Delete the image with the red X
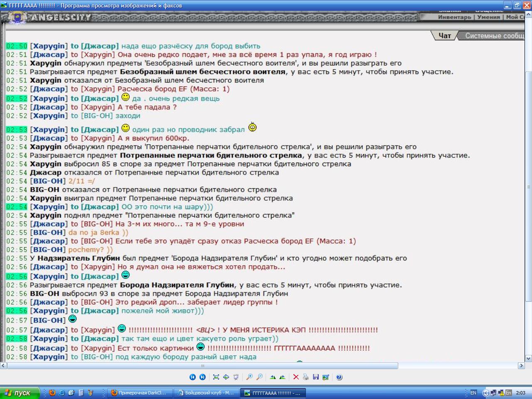 (296, 377)
